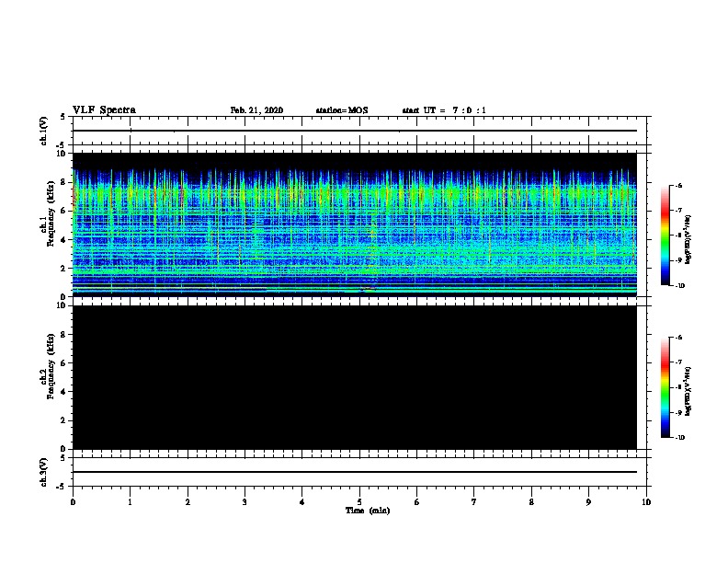This screenshot has height=563, width=728.
Task: Click the ch.2 colorbar log(PSD) label
Action: 688,391
